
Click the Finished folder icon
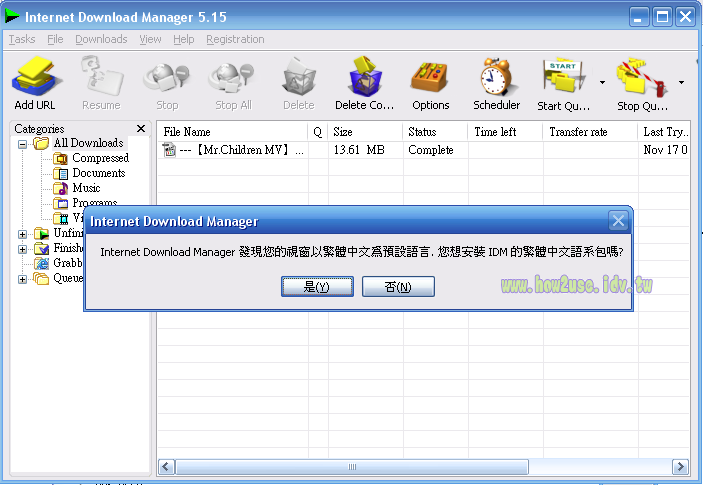(41, 249)
